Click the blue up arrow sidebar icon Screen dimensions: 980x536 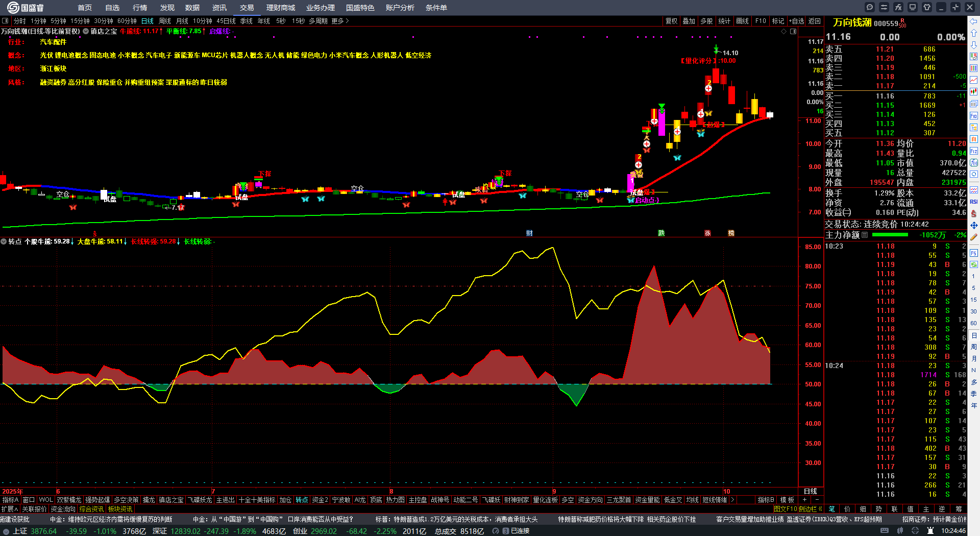[x=974, y=33]
